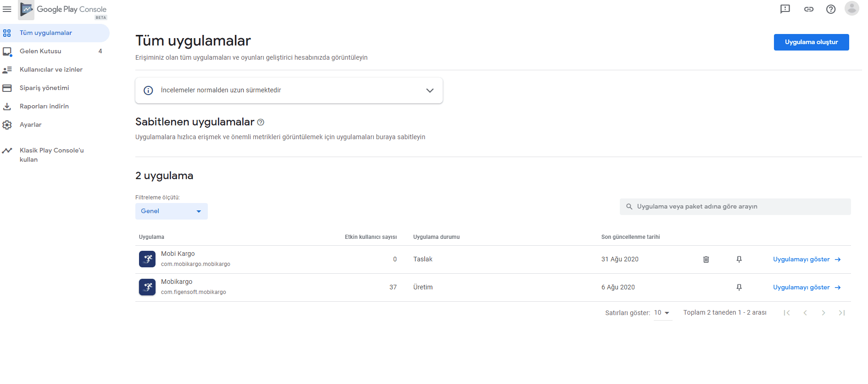The image size is (868, 384).
Task: Switch to Klasik Play Console'u kullan
Action: click(x=55, y=155)
